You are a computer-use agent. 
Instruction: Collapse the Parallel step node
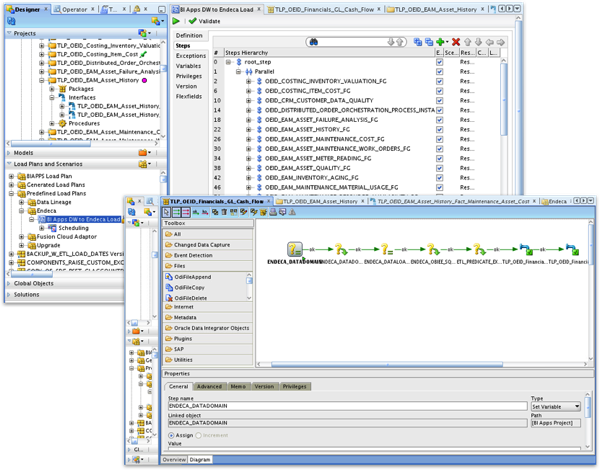click(238, 72)
